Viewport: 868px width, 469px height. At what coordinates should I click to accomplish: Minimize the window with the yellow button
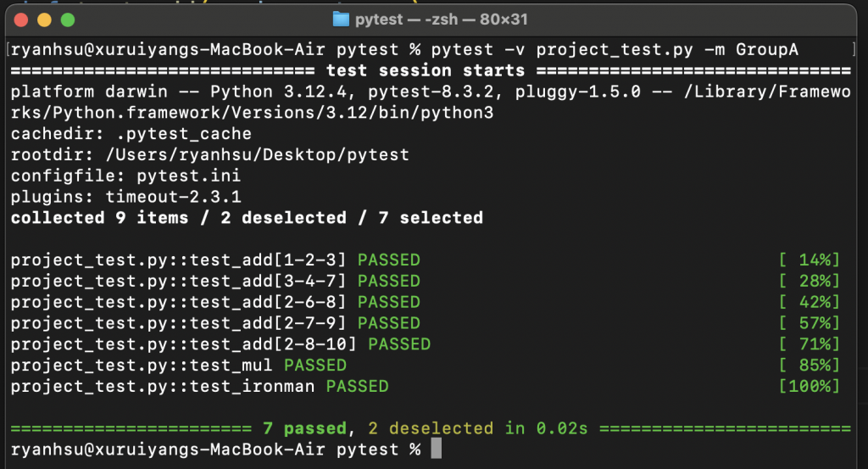pos(44,20)
